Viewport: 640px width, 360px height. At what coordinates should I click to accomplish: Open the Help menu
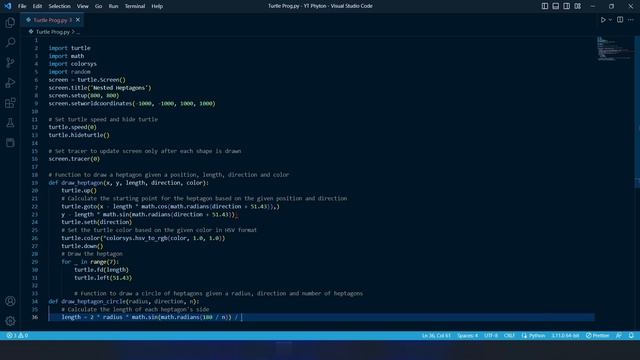157,6
